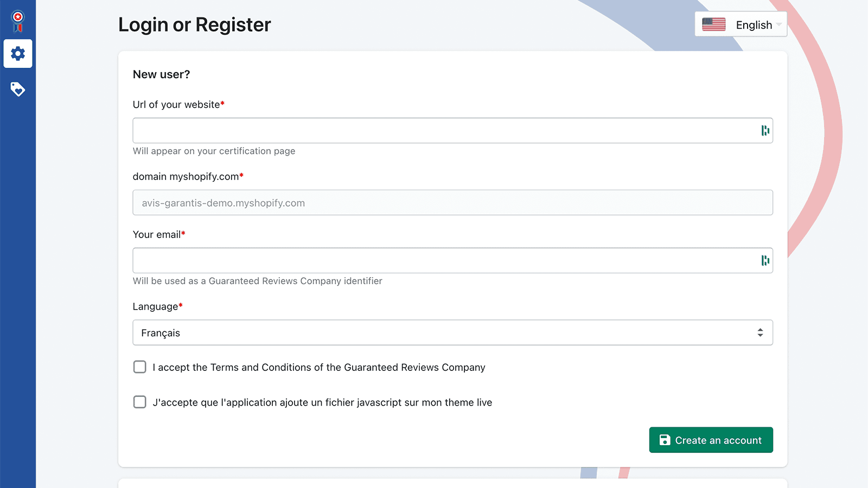Focus the Url of your website field

pyautogui.click(x=445, y=131)
